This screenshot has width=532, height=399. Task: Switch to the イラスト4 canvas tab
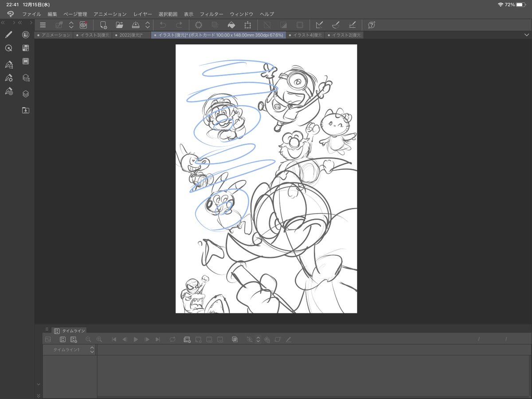point(305,35)
